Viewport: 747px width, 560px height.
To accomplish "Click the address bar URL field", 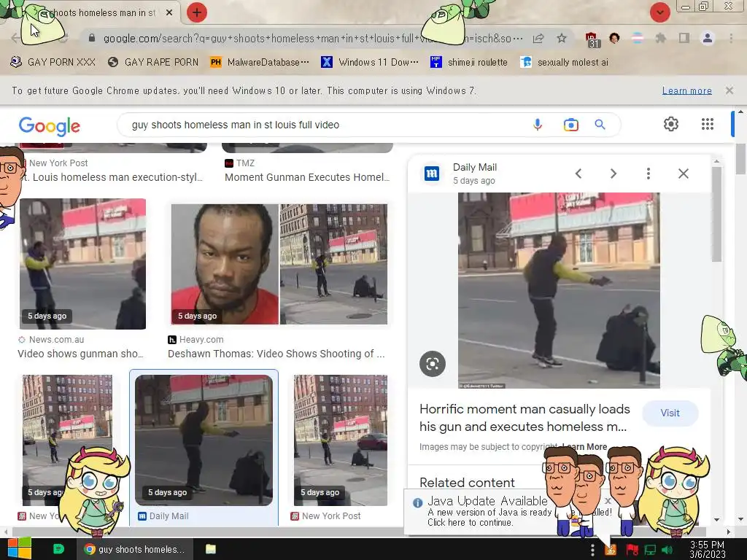I will [312, 38].
